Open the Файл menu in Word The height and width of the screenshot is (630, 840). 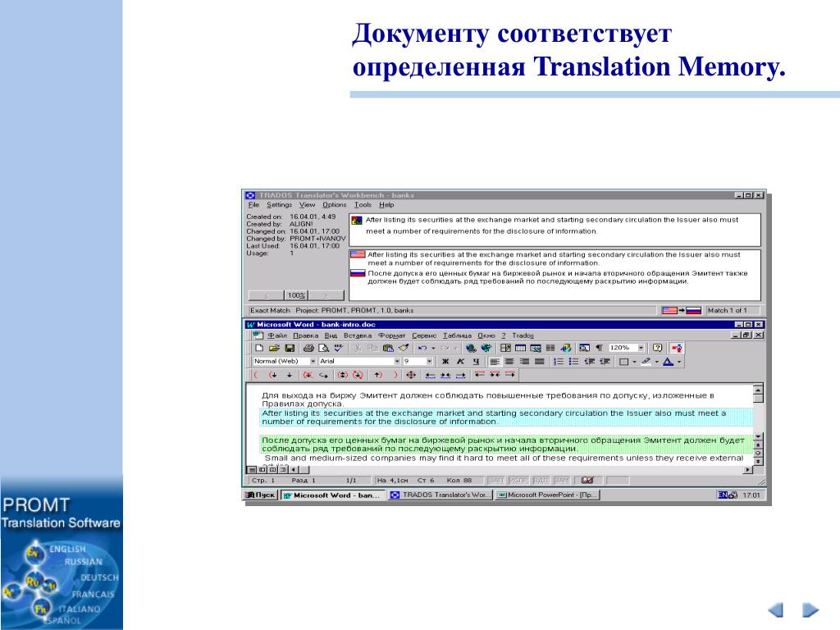click(277, 336)
